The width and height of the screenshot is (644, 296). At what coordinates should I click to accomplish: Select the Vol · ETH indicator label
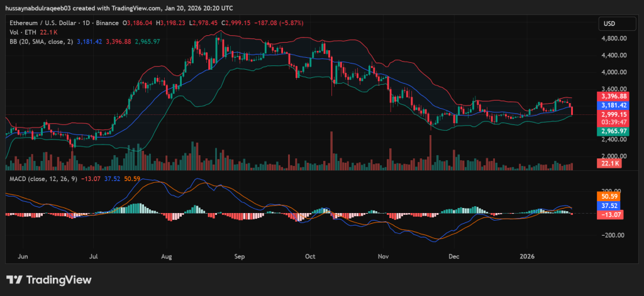[23, 31]
